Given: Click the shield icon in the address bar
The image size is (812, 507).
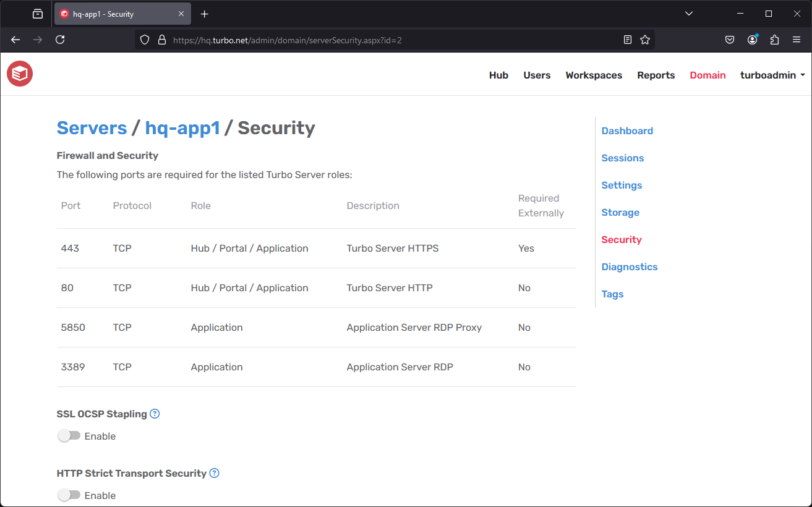Looking at the screenshot, I should 144,39.
